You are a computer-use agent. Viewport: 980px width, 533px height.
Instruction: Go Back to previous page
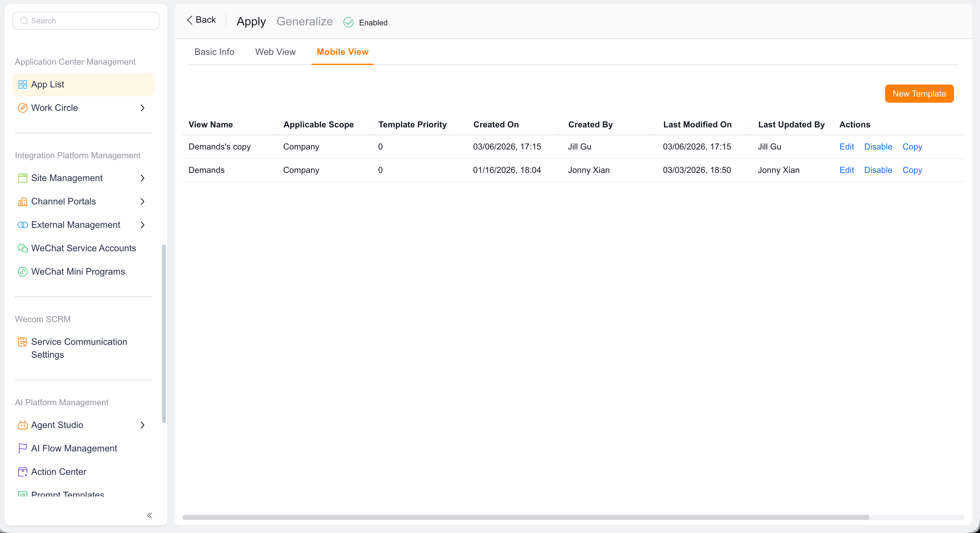pos(201,20)
